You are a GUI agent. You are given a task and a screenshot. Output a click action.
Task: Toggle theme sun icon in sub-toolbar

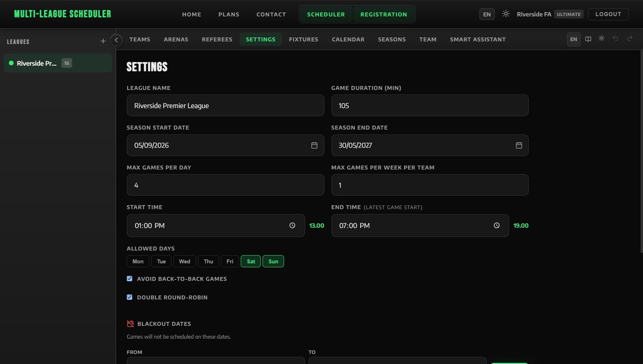point(602,39)
